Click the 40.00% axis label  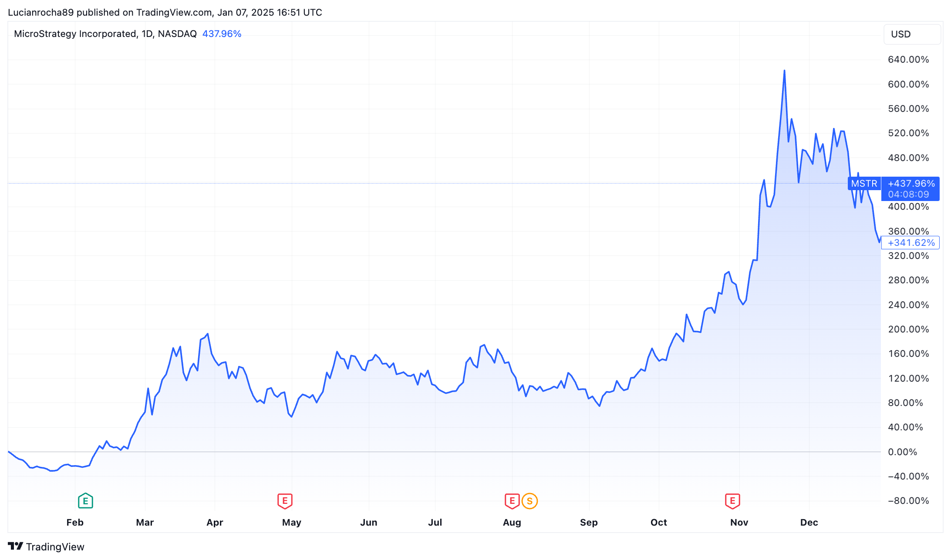pyautogui.click(x=905, y=427)
